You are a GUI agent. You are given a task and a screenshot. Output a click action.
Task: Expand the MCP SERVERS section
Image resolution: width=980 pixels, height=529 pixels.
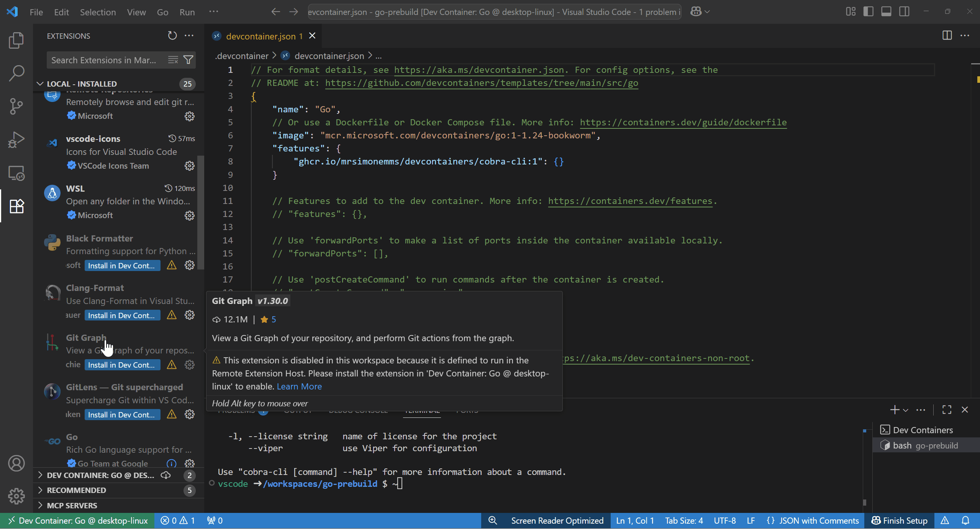coord(119,506)
